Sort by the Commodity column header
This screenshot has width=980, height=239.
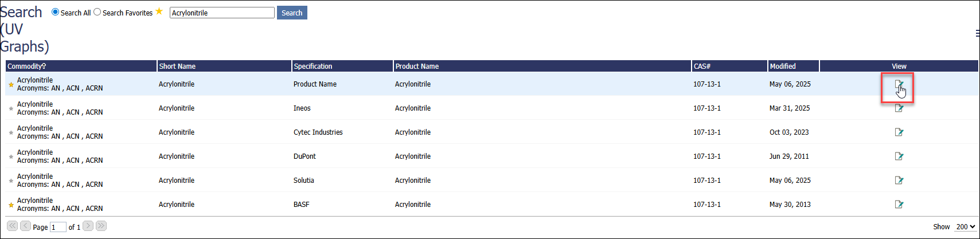point(27,66)
